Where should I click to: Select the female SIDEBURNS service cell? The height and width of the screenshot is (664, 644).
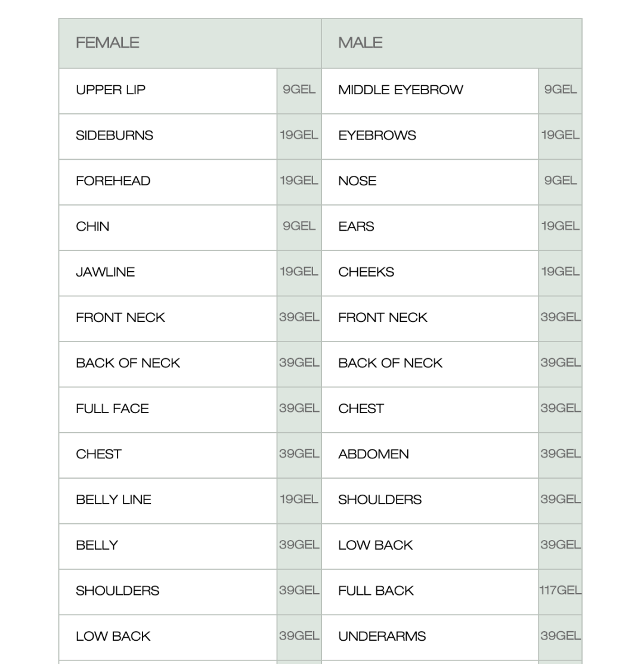click(168, 136)
